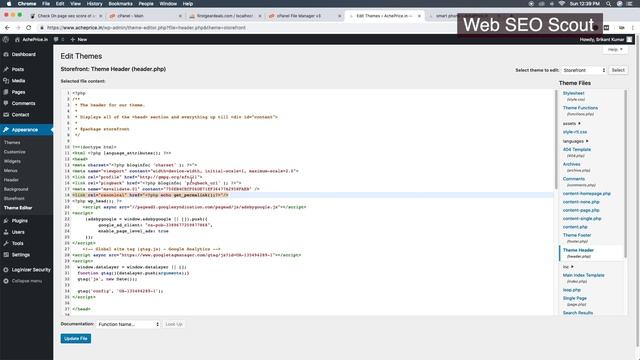The width and height of the screenshot is (640, 360).
Task: Click Update File button
Action: point(76,339)
